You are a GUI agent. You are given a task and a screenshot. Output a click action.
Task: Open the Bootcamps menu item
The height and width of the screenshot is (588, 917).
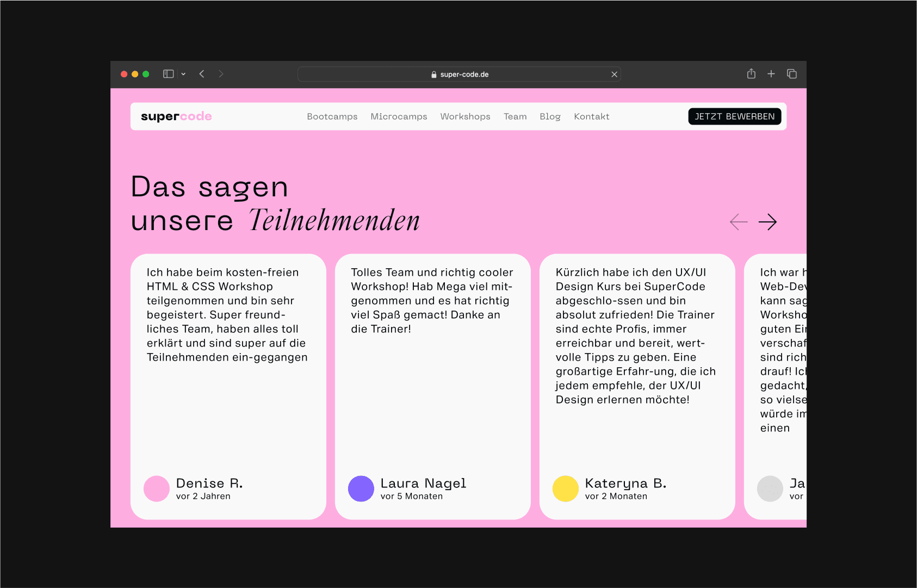(x=332, y=116)
